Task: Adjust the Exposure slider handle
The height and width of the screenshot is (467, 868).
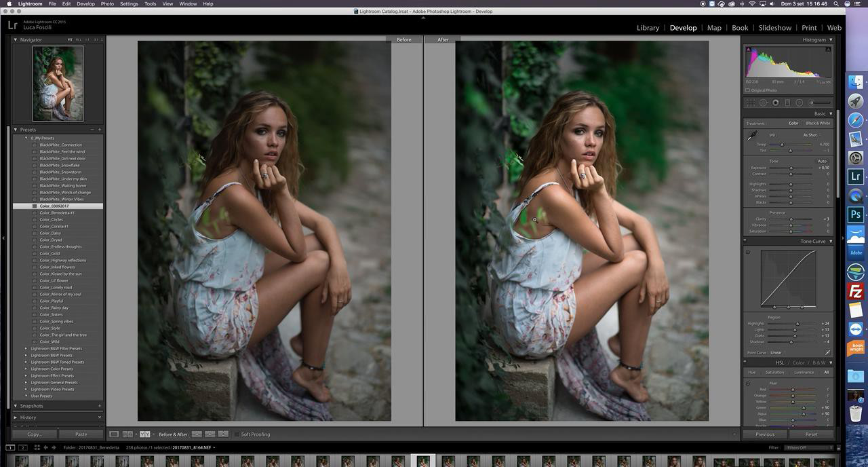Action: [791, 168]
